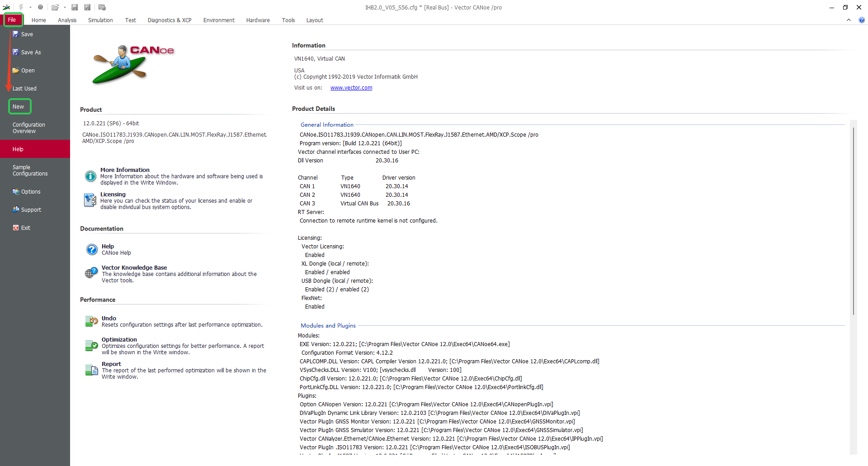Open Licensing via its checklist icon
Screen dimensions: 868x466
(x=90, y=200)
